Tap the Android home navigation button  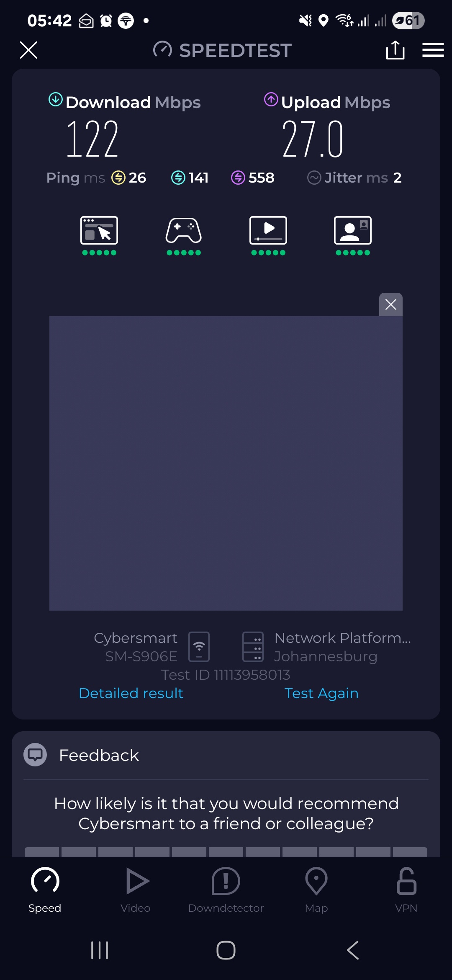226,950
